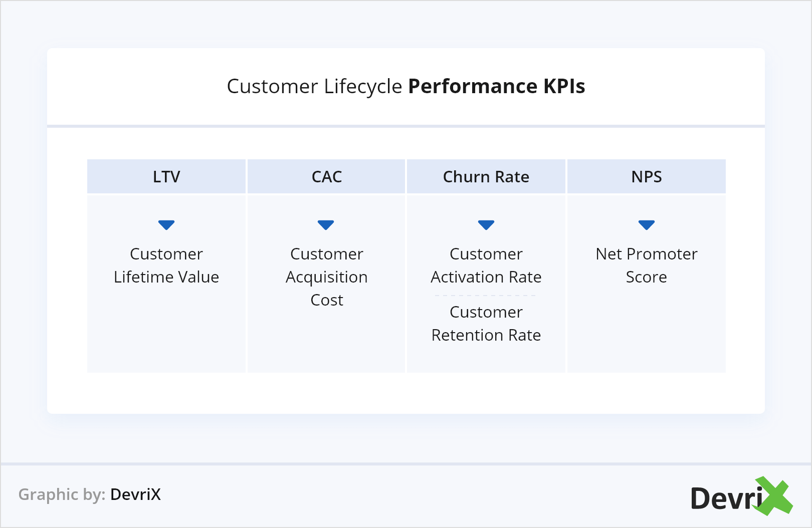Select the LTV column header
This screenshot has height=528, width=812.
[166, 177]
